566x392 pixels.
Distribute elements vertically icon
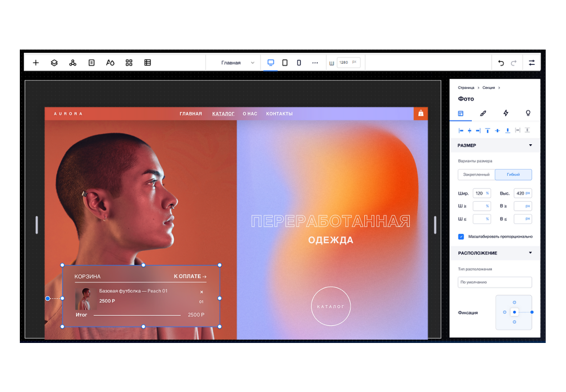click(x=527, y=130)
